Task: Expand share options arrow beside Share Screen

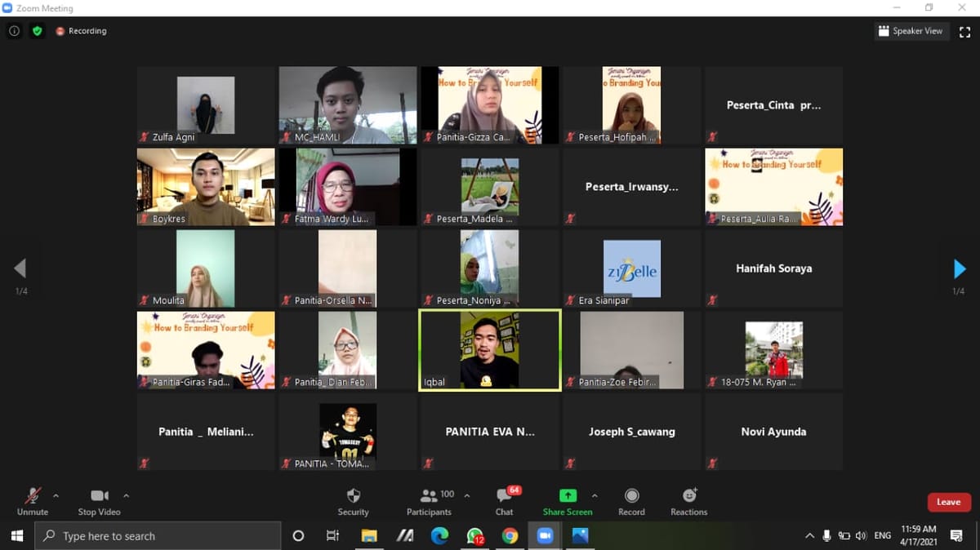Action: [x=595, y=495]
